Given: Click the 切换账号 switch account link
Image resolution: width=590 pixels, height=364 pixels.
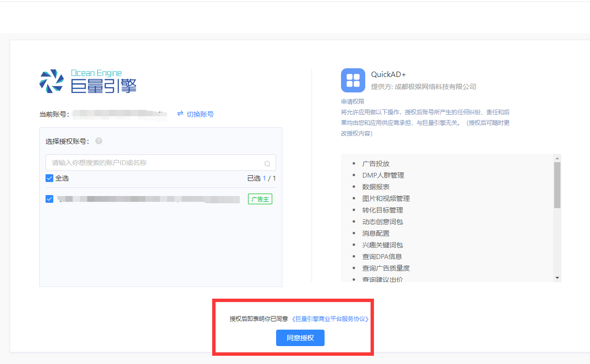Looking at the screenshot, I should click(x=195, y=114).
